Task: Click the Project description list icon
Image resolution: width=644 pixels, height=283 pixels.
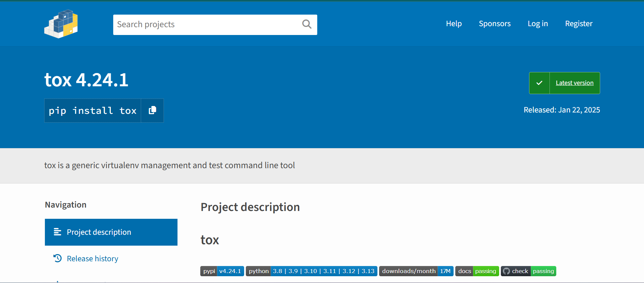Action: pyautogui.click(x=57, y=232)
